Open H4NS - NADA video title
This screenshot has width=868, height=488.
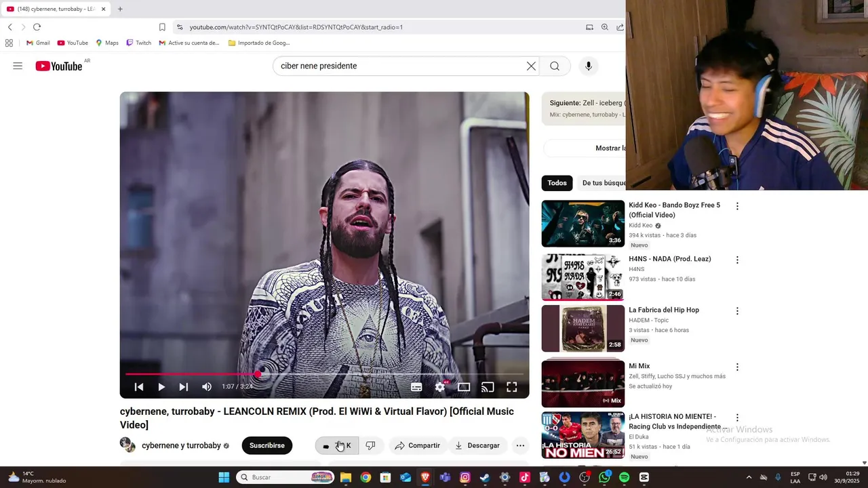point(669,259)
